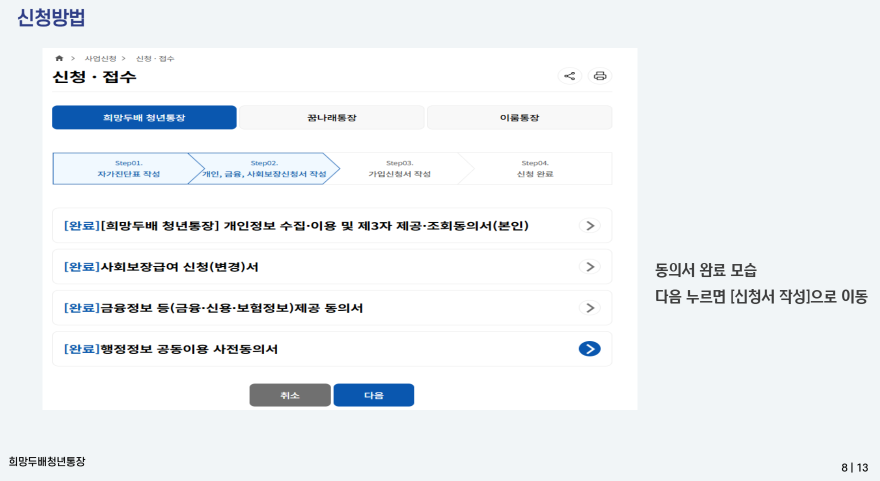This screenshot has width=880, height=481.
Task: Select Step03 가입신청서 작성 step
Action: click(x=399, y=168)
